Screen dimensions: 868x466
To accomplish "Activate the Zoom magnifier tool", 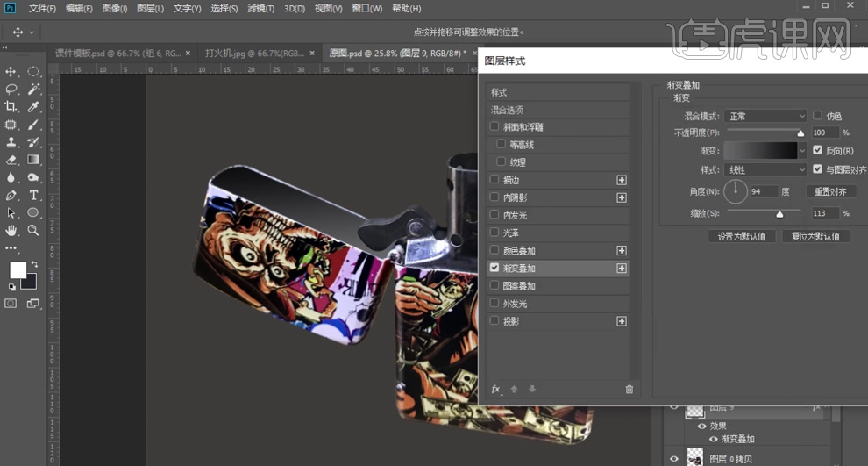I will 33,230.
